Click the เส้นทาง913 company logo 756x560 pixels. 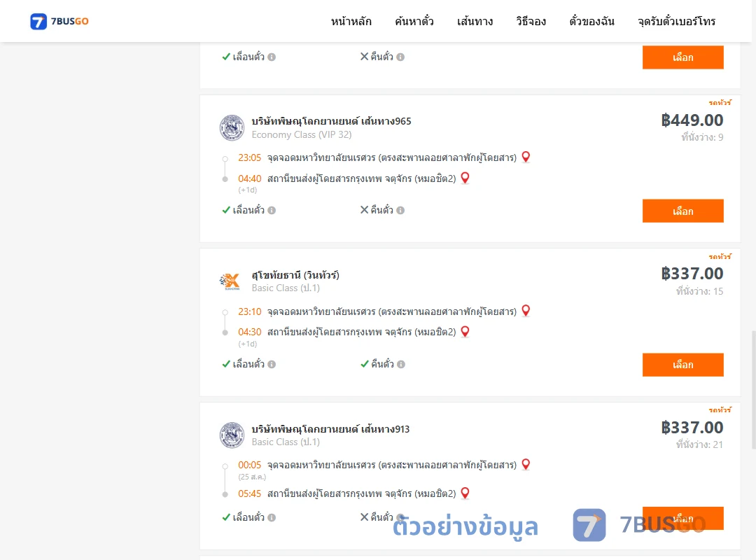[232, 435]
